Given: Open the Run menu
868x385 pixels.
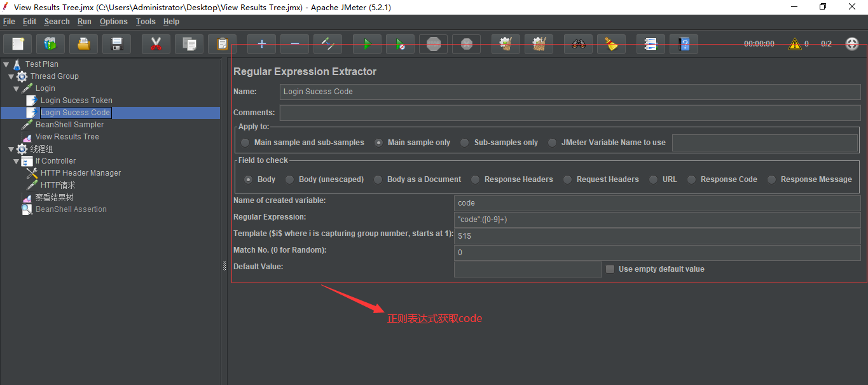Looking at the screenshot, I should tap(85, 22).
